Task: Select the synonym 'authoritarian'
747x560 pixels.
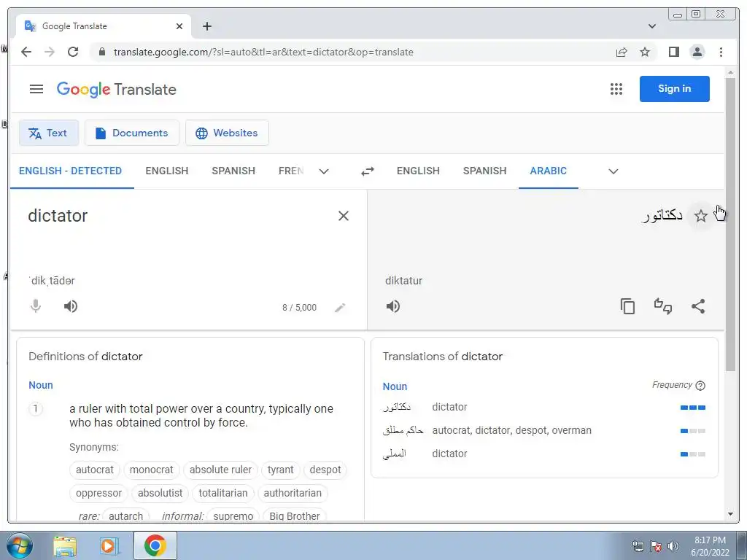Action: (293, 493)
